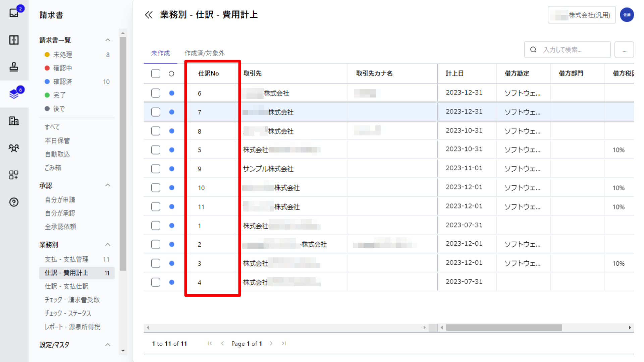Image resolution: width=644 pixels, height=362 pixels.
Task: Open the stamp approval icon
Action: (x=14, y=67)
